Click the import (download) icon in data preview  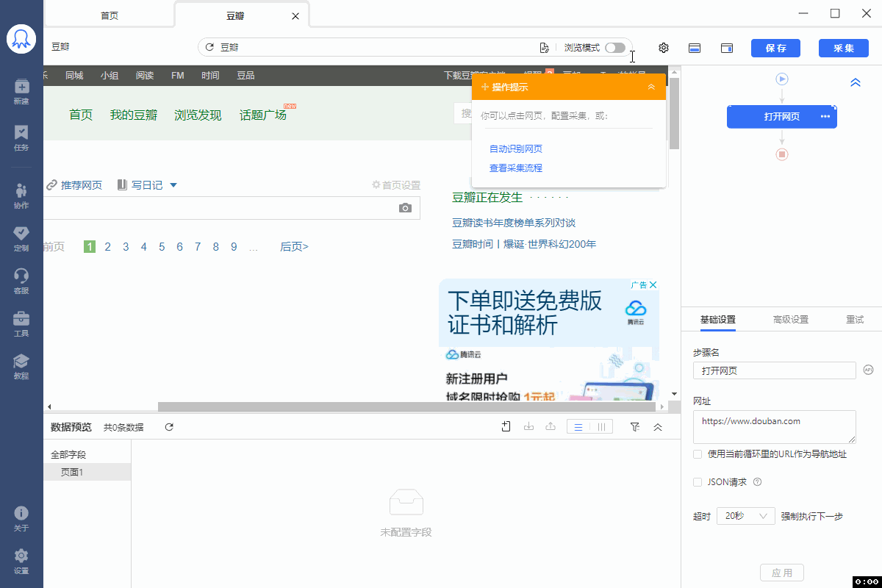coord(528,426)
